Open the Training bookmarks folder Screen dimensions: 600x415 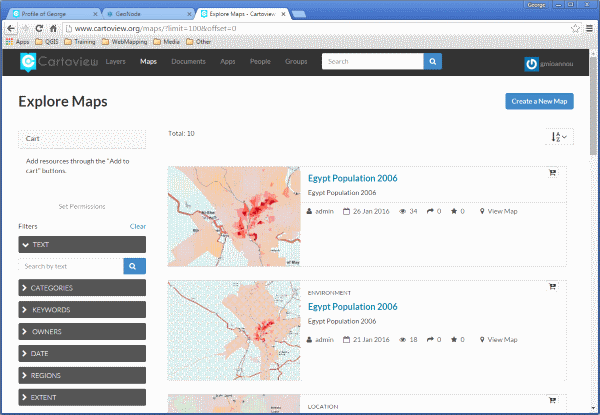coord(80,42)
